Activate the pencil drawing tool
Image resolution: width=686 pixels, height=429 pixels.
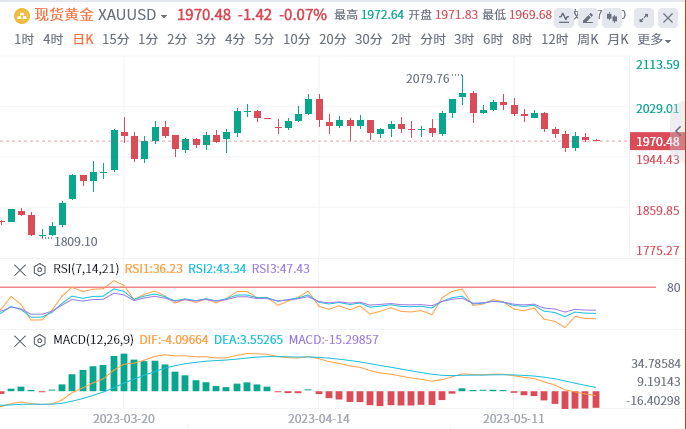click(588, 18)
